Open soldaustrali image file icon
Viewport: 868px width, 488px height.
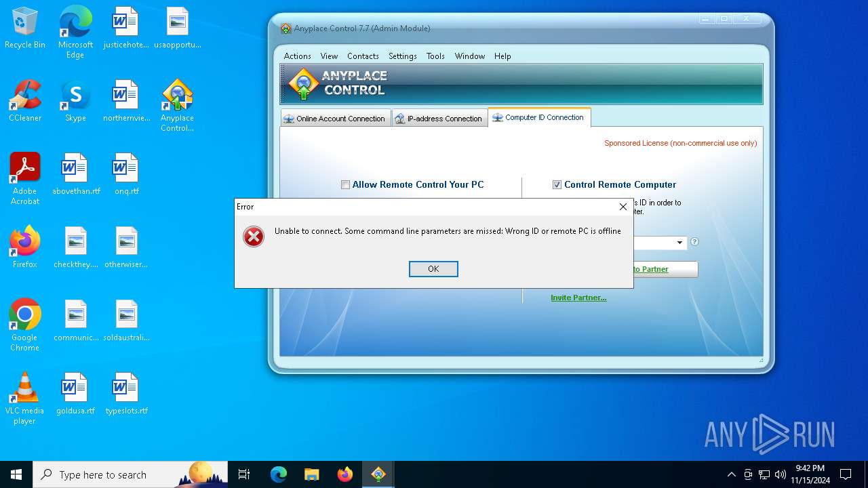[x=126, y=321]
